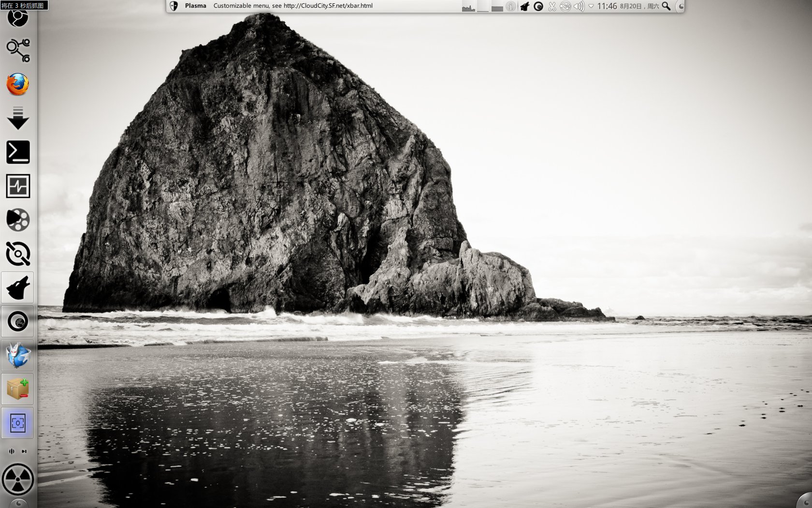812x508 pixels.
Task: Click the download arrow icon in dock
Action: coord(18,118)
